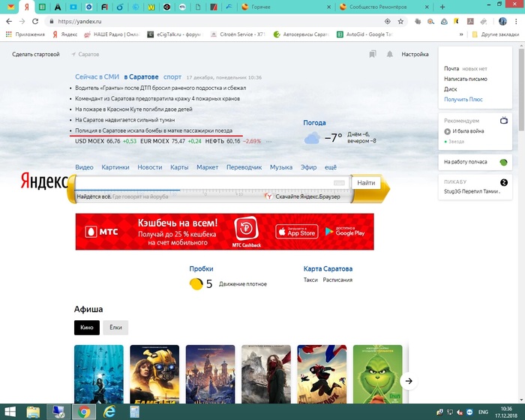The height and width of the screenshot is (420, 525).
Task: Open the Расписания link
Action: pyautogui.click(x=337, y=280)
